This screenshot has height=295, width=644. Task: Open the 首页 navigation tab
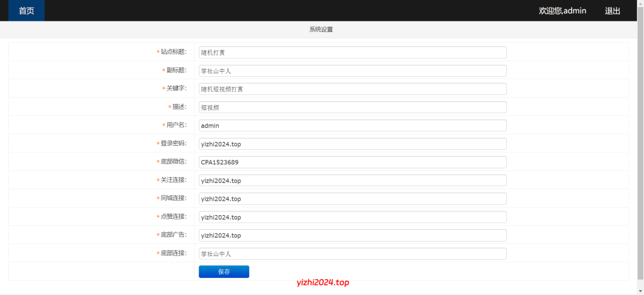click(x=26, y=11)
